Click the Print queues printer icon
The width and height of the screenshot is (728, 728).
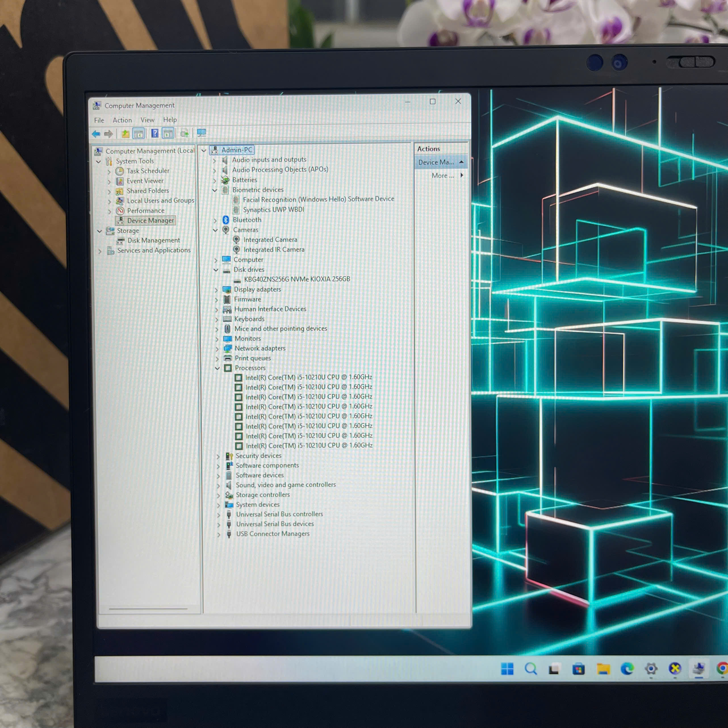[228, 358]
